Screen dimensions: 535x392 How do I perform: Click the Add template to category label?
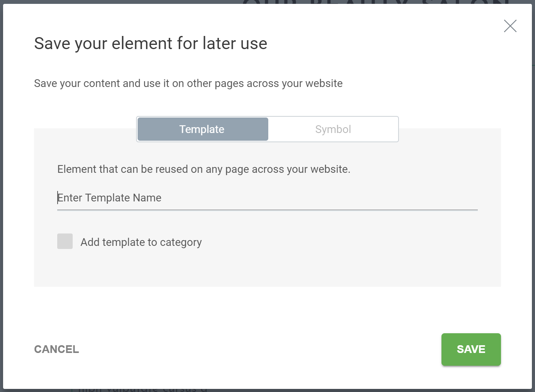(x=141, y=242)
